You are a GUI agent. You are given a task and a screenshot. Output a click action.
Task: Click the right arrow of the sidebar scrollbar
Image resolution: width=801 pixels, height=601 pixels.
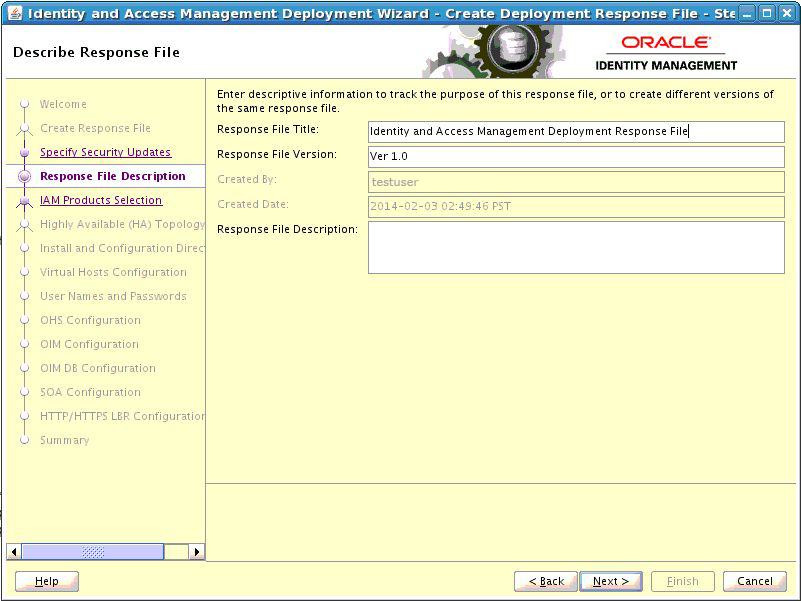[197, 552]
